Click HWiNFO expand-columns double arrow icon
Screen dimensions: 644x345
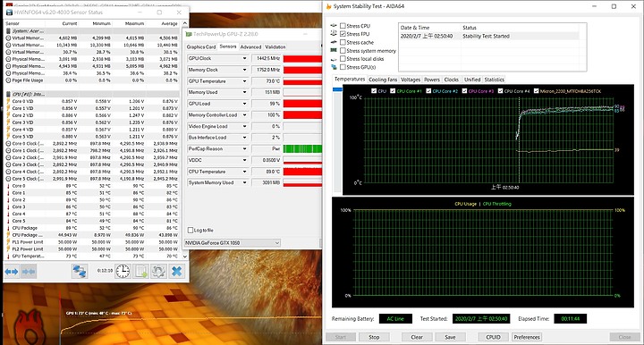[x=12, y=272]
